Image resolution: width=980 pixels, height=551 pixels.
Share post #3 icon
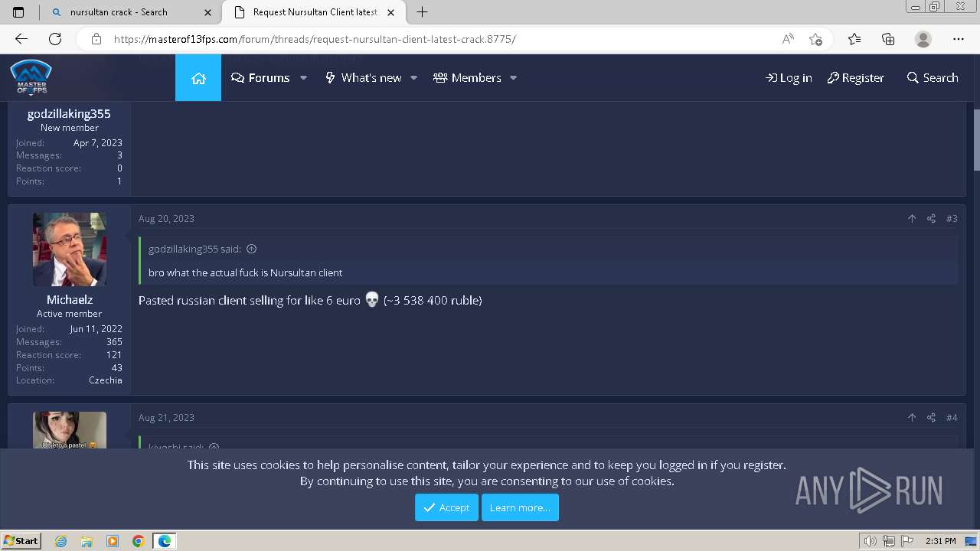tap(931, 219)
